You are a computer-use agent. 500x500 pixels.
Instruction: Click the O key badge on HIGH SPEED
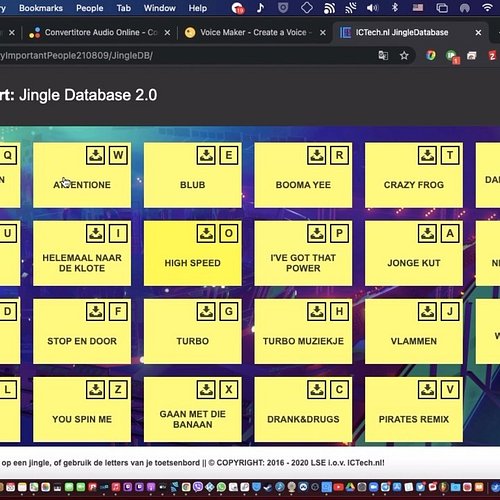[229, 233]
